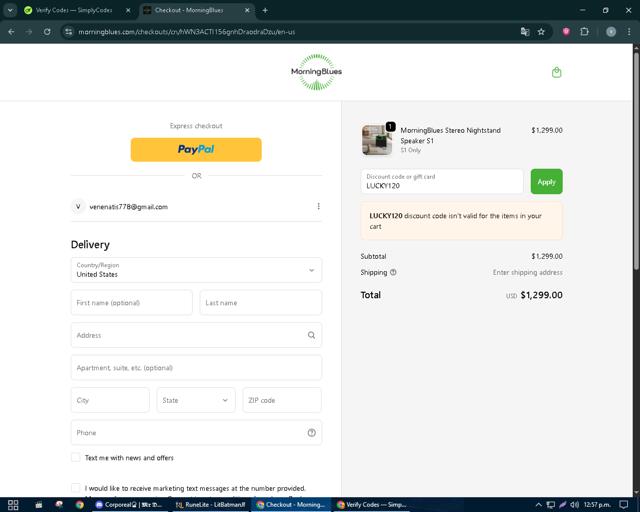Screen dimensions: 640x512
Task: Expand the Country/Region dropdown
Action: [x=196, y=270]
